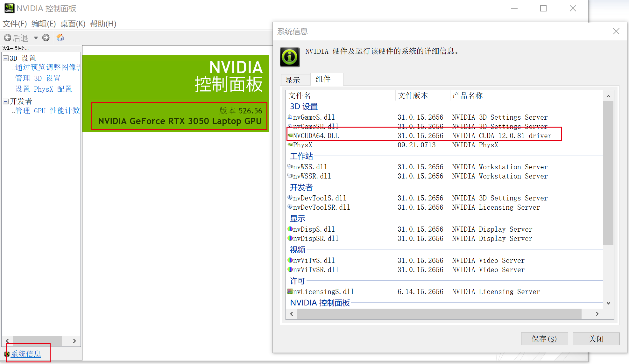Collapse the 3D 设置 tree node

(x=6, y=58)
